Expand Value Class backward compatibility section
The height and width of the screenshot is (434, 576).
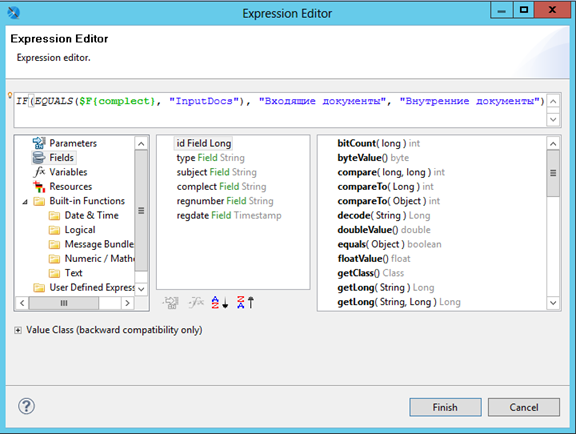[x=18, y=330]
